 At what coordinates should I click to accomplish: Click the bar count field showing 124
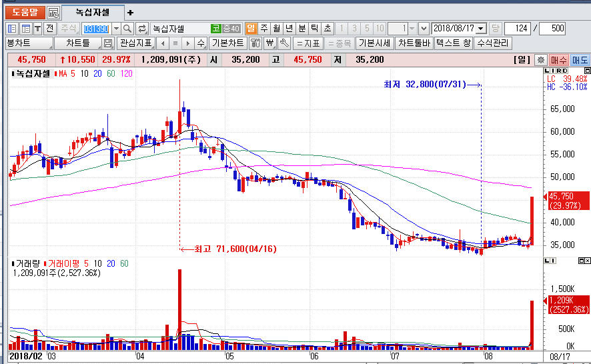[518, 29]
